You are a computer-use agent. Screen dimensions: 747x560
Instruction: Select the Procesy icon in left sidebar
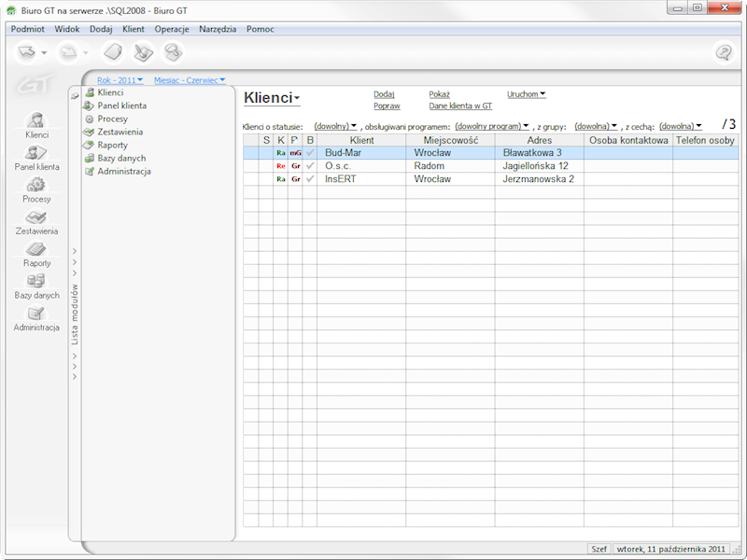click(x=36, y=189)
